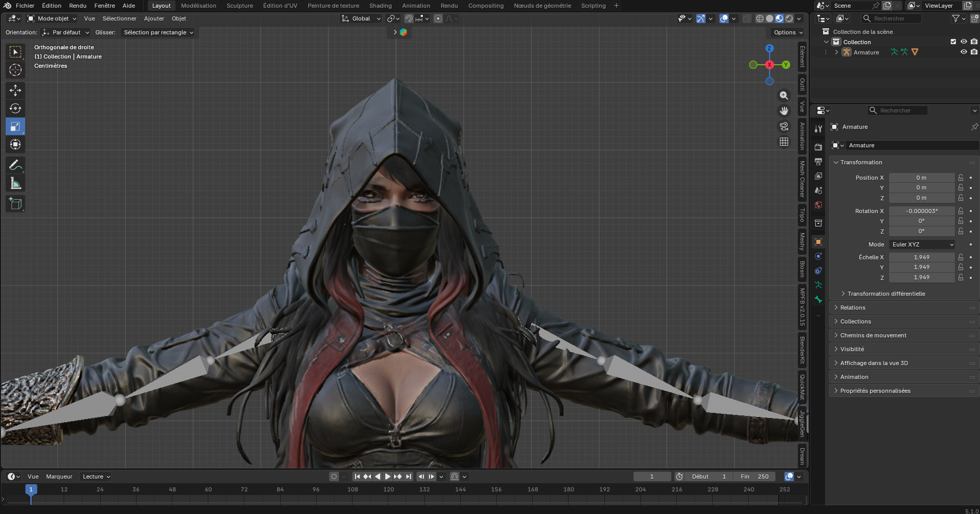Viewport: 980px width, 514px height.
Task: Expand Armature tree row in outliner
Action: (x=837, y=52)
